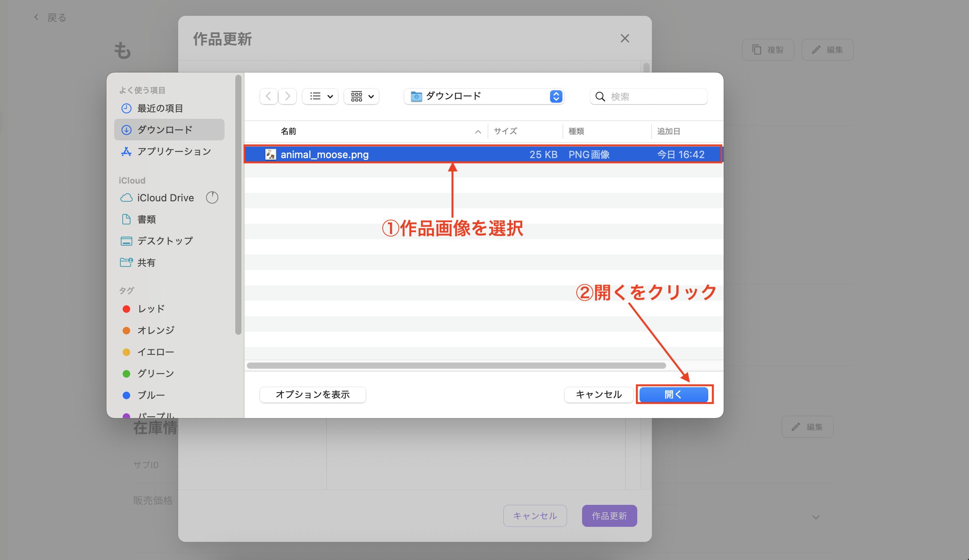The width and height of the screenshot is (969, 560).
Task: Open the デスクトップ location
Action: (164, 240)
